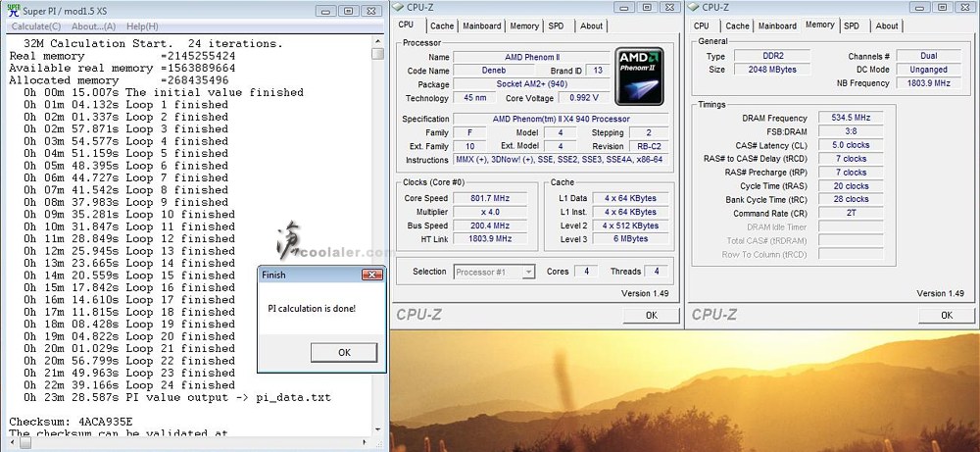Click OK button in right CPU-Z window
980x452 pixels.
tap(947, 315)
